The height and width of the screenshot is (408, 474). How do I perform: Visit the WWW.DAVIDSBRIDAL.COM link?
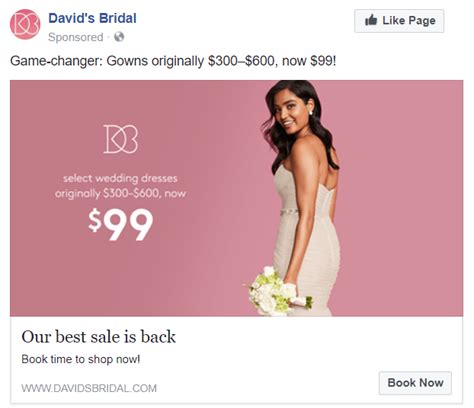(x=89, y=388)
